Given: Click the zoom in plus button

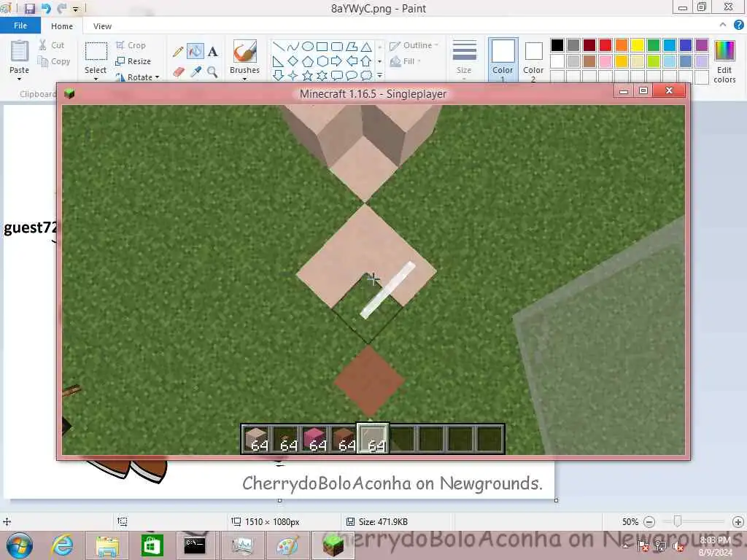Looking at the screenshot, I should [x=738, y=522].
